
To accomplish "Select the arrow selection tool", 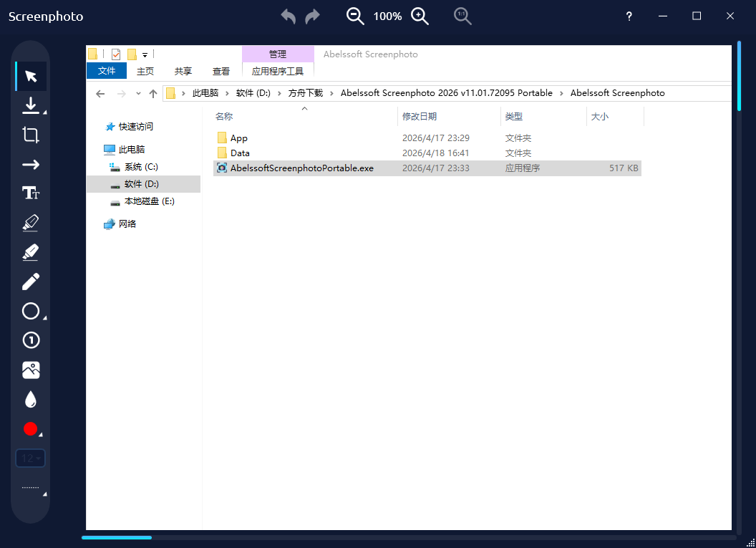I will (x=30, y=76).
